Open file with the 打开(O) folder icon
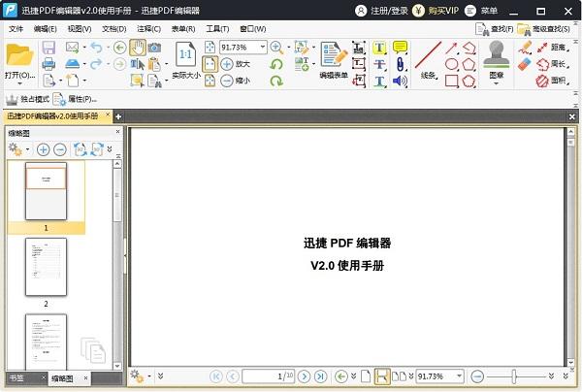Viewport: 582px width, 392px height. (x=19, y=55)
